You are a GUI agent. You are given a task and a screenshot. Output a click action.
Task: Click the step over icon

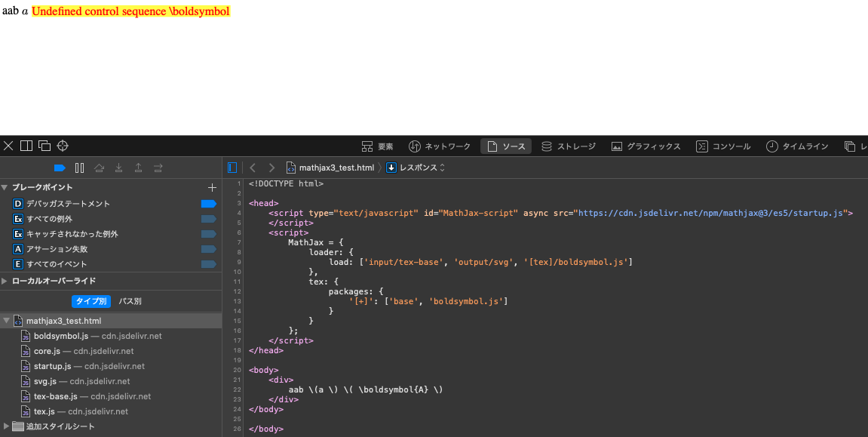click(x=99, y=168)
